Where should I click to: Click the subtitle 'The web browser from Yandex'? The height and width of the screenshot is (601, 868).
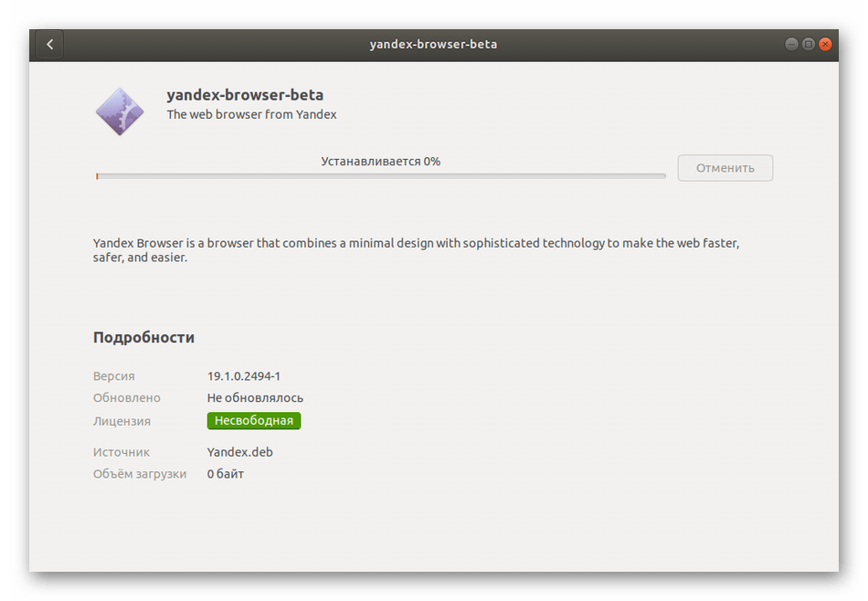point(251,115)
